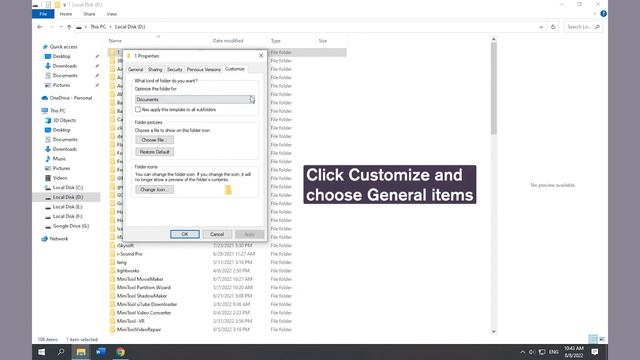Select the iSkysoft folder
The image size is (640, 360).
pos(125,245)
